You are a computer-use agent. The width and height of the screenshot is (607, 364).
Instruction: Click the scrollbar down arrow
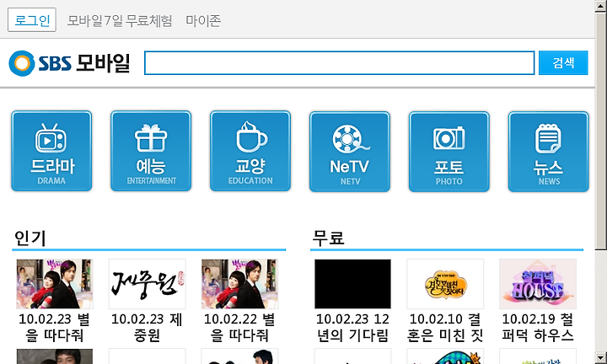click(x=601, y=357)
